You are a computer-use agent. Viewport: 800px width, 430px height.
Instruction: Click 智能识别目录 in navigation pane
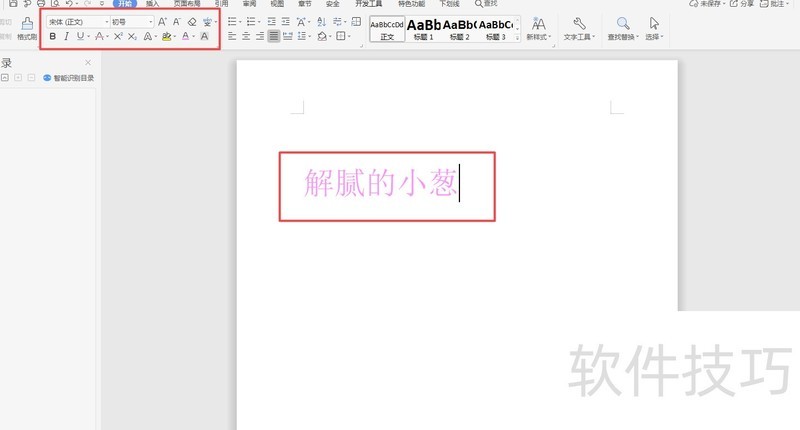pyautogui.click(x=68, y=78)
